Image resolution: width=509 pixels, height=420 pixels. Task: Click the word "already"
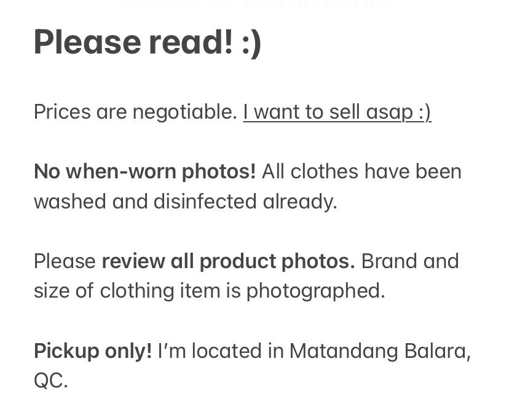pyautogui.click(x=303, y=201)
